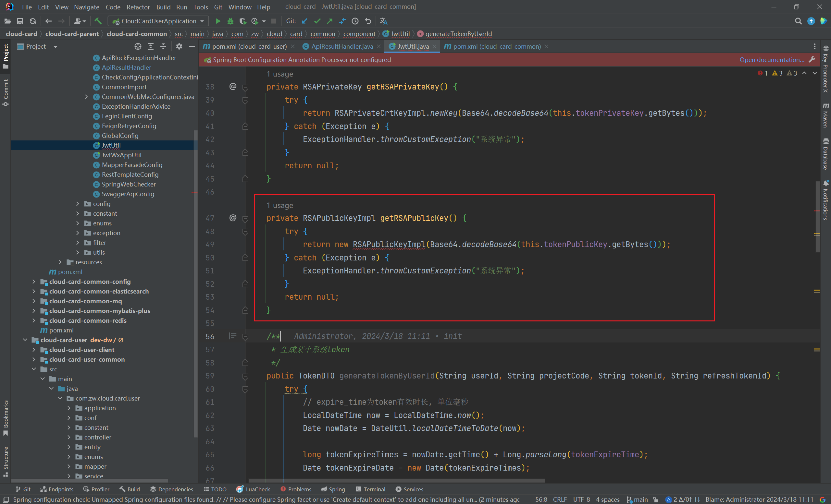Open editor tabs more options menu
Screen dimensions: 831x504
click(x=814, y=46)
